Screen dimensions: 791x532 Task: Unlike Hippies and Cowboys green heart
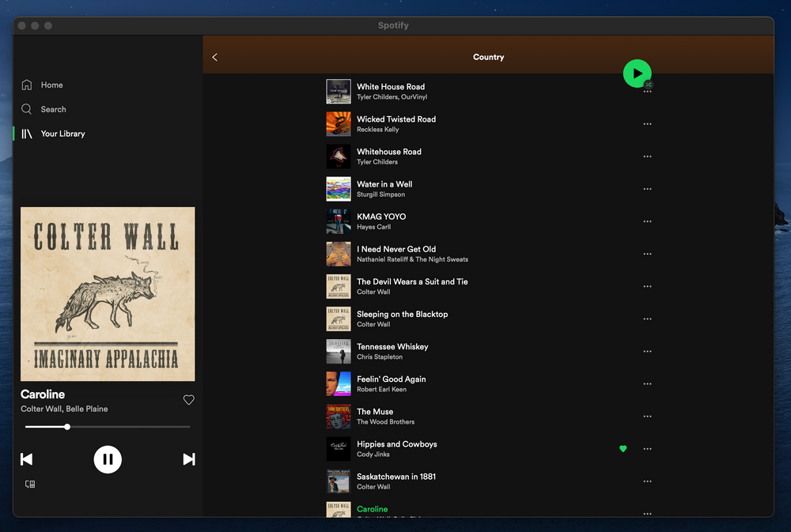point(623,449)
